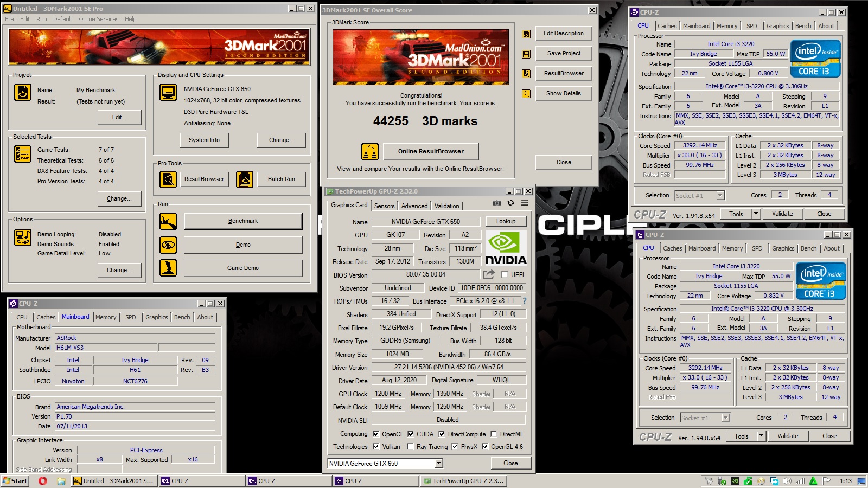Open the File menu in 3DMark2001
Image resolution: width=868 pixels, height=488 pixels.
click(9, 19)
